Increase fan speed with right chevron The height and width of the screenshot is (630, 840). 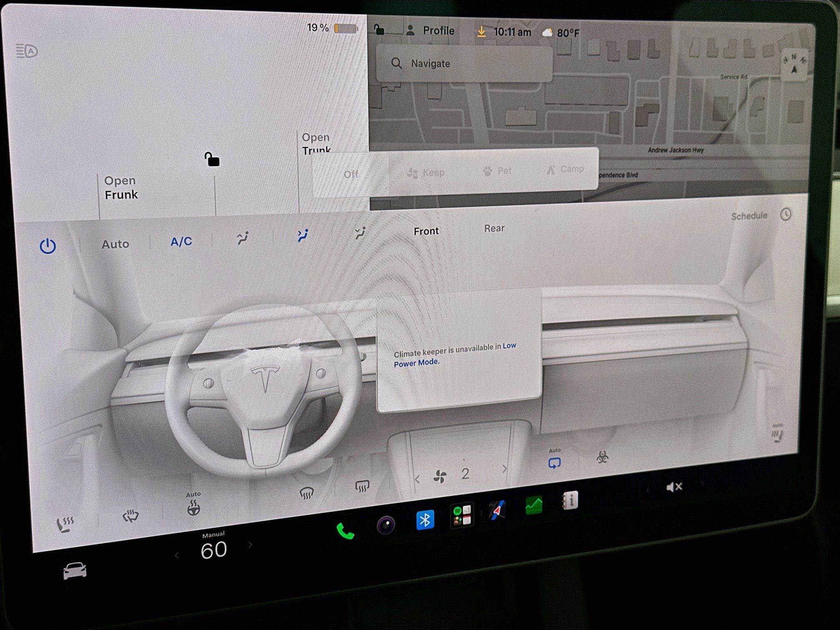(x=505, y=469)
